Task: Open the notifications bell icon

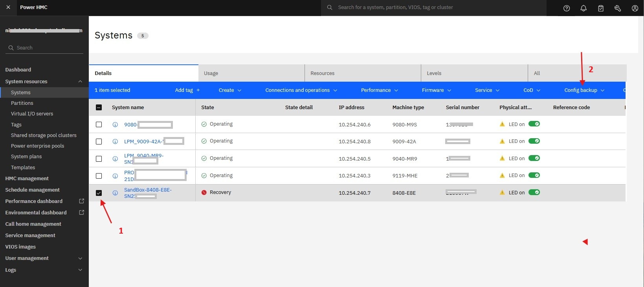Action: click(x=583, y=8)
